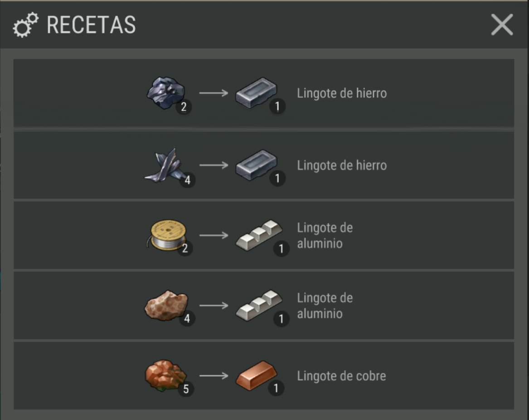The height and width of the screenshot is (420, 529).
Task: Select 'Lingote de cobre' recipe label
Action: tap(341, 376)
